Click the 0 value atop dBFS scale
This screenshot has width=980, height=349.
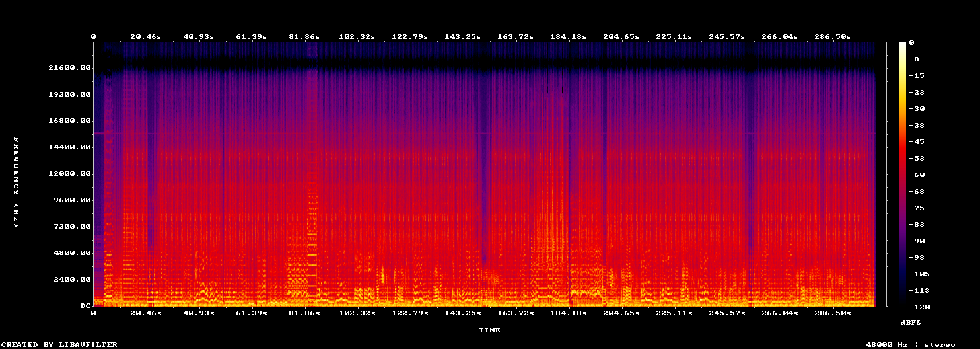(x=911, y=42)
